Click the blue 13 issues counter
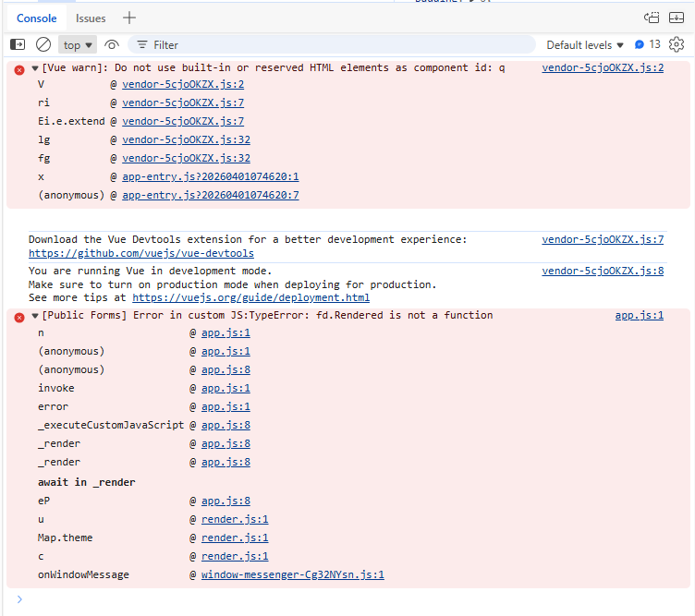Screen dimensions: 695x616 (648, 44)
